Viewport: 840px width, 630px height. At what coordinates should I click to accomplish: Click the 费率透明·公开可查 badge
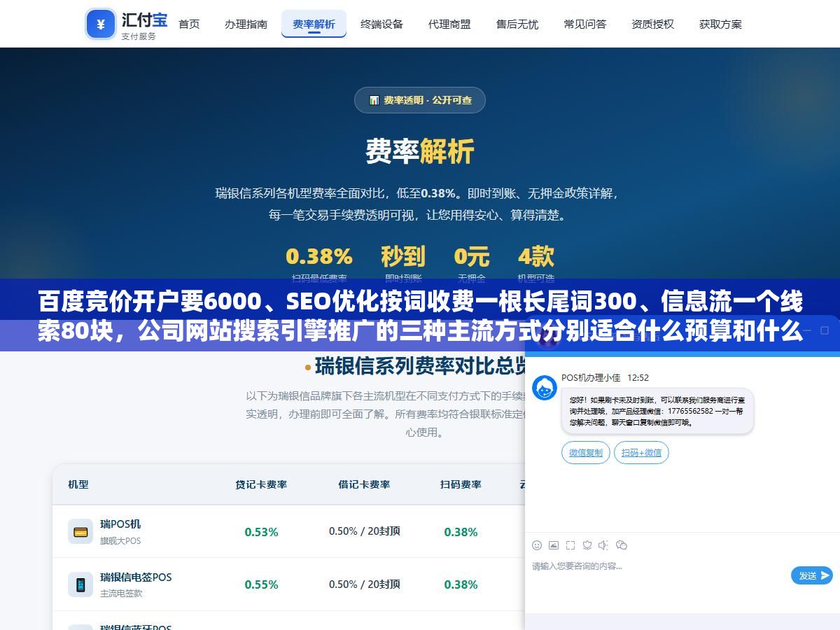420,100
